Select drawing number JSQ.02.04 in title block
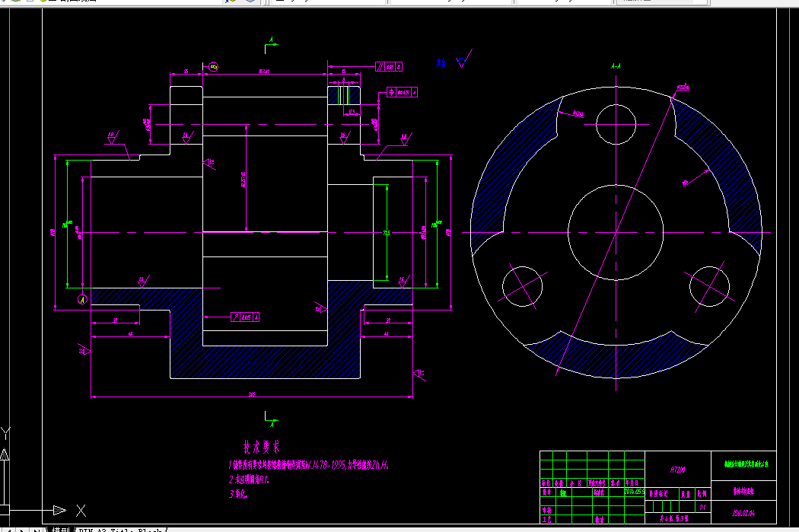The width and height of the screenshot is (799, 532). [743, 513]
